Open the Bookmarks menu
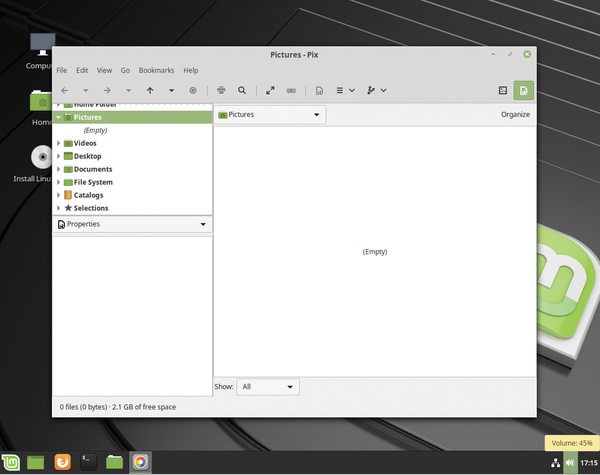600x475 pixels. pyautogui.click(x=156, y=70)
